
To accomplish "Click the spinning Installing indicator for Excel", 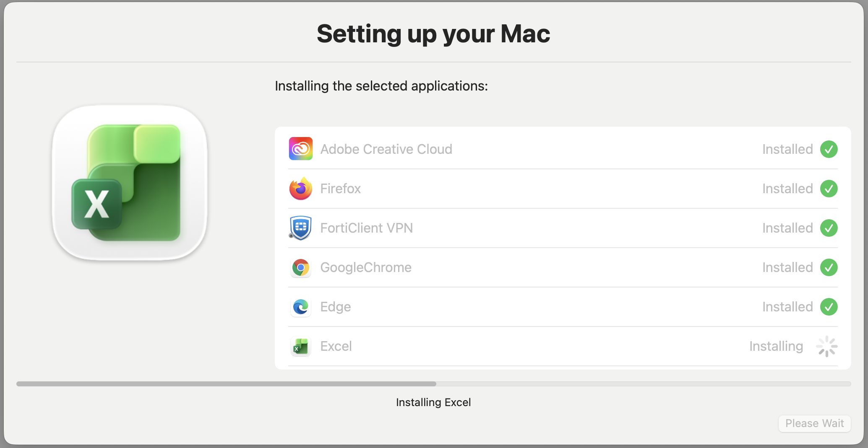I will click(x=827, y=347).
